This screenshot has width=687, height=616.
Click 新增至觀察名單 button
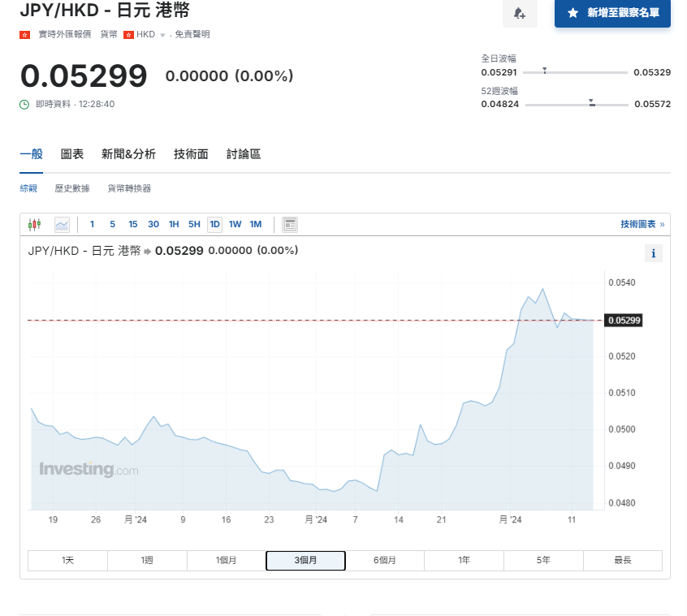(x=612, y=14)
